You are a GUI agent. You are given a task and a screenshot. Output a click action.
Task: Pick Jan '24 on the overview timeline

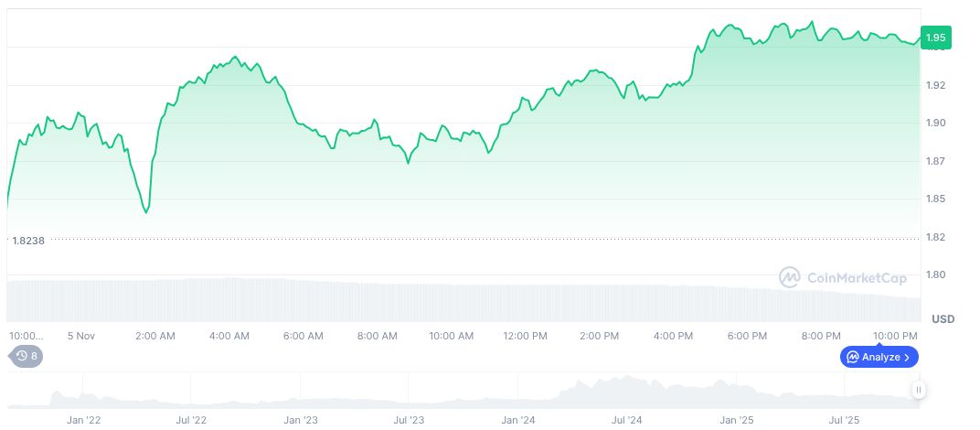click(517, 420)
